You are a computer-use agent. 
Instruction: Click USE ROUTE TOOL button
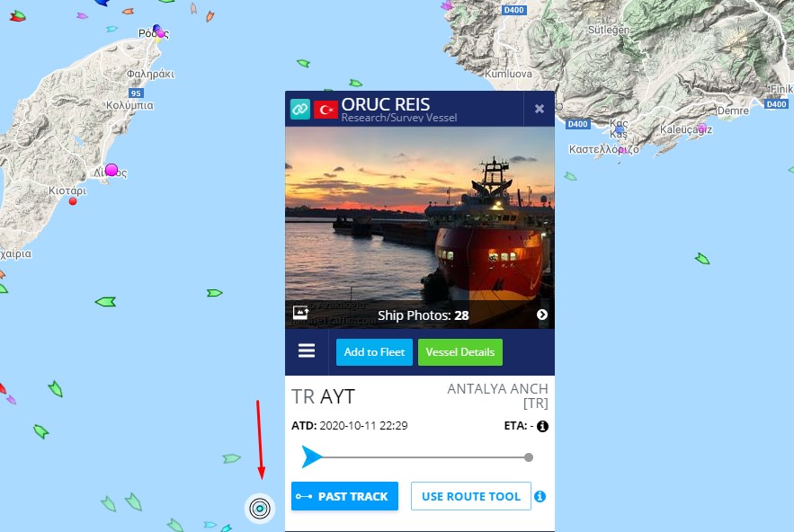tap(471, 496)
